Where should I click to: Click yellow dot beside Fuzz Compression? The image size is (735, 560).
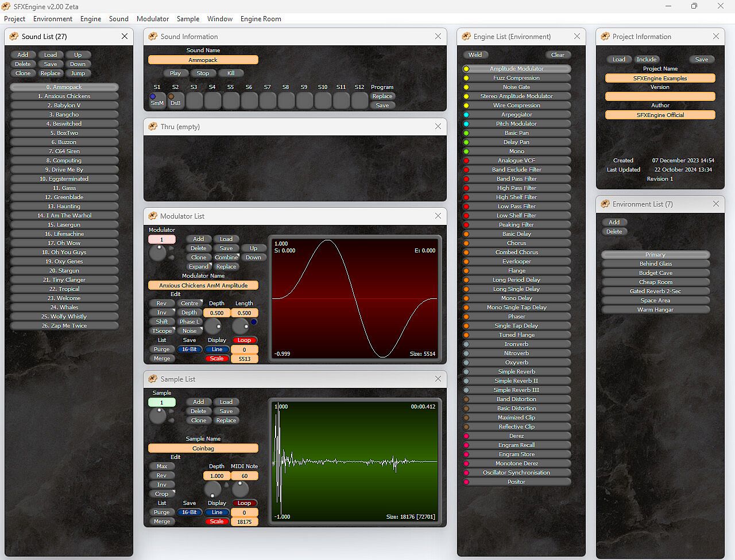pos(466,78)
